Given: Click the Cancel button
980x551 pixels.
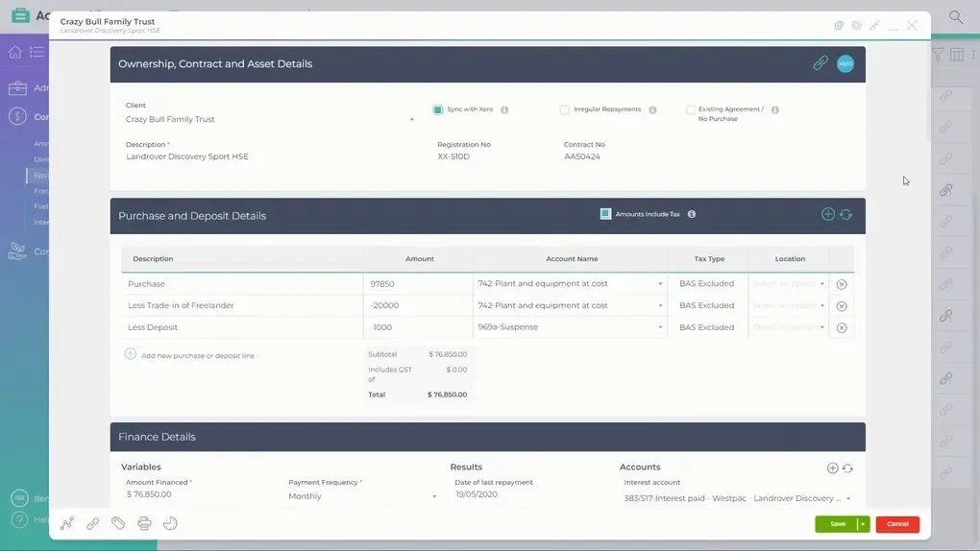Looking at the screenshot, I should click(897, 524).
